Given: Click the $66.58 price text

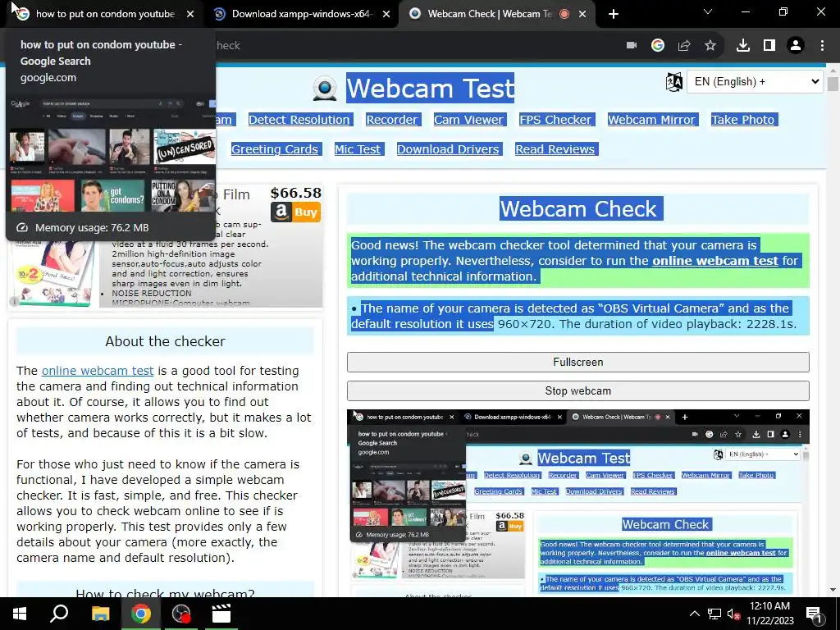Looking at the screenshot, I should (x=295, y=193).
